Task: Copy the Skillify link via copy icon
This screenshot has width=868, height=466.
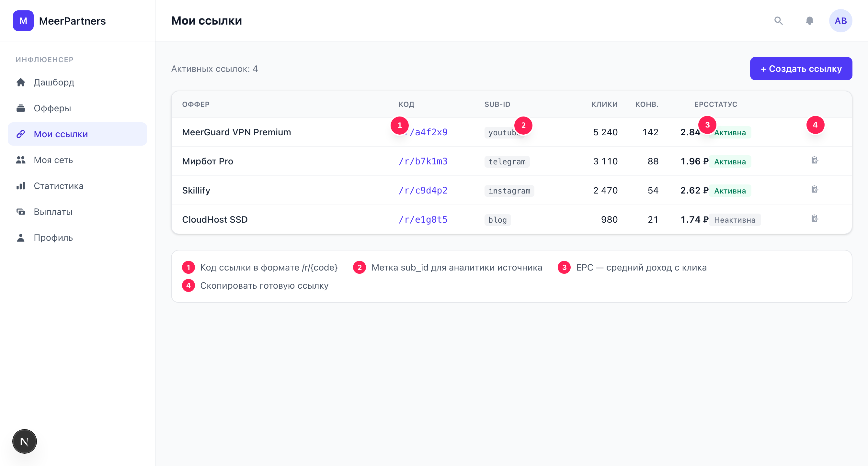Action: (x=815, y=189)
